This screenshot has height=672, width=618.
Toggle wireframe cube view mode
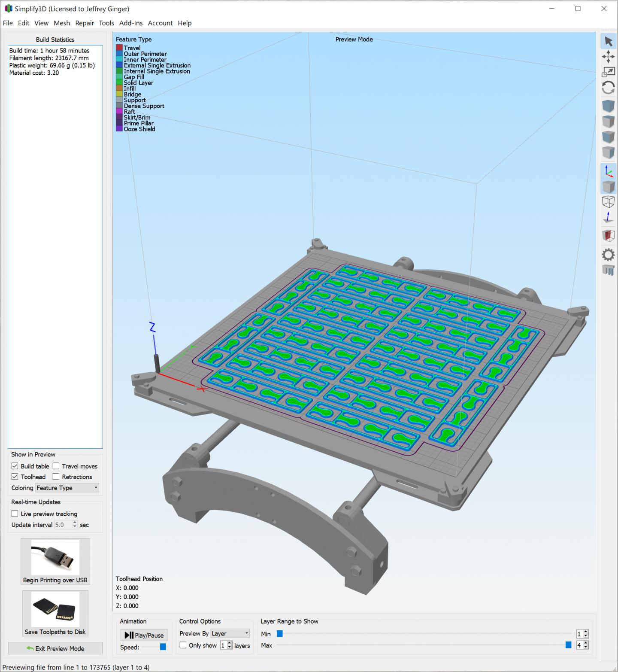click(609, 202)
